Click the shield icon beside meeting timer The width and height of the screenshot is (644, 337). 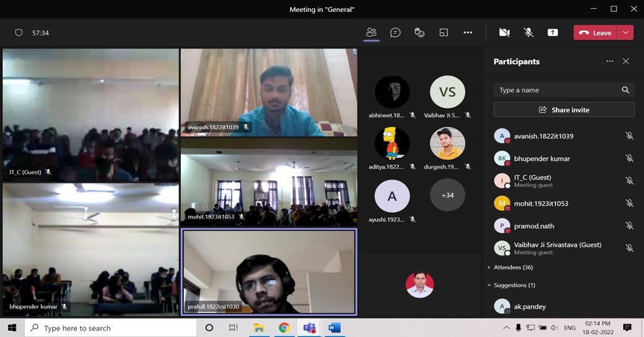pos(19,33)
